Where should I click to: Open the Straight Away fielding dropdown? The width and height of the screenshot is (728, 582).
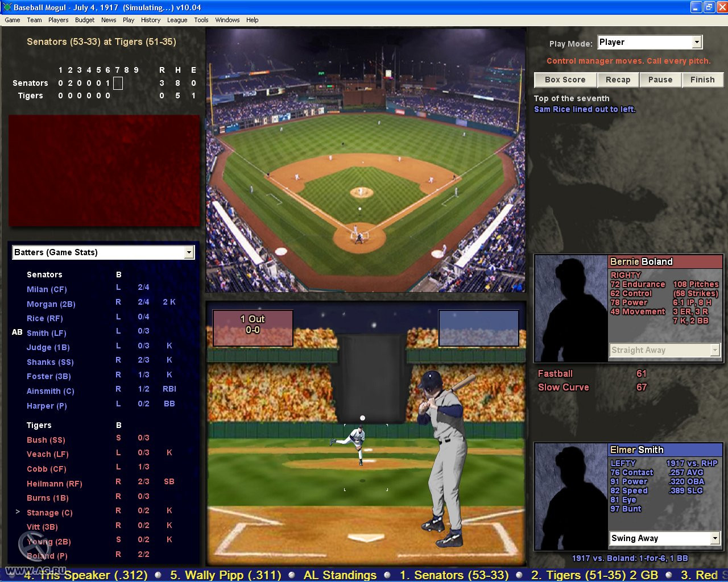pyautogui.click(x=715, y=350)
